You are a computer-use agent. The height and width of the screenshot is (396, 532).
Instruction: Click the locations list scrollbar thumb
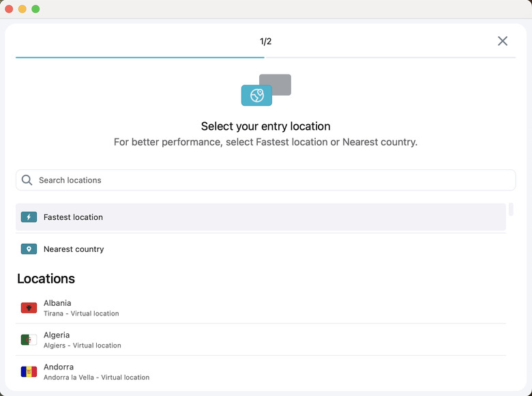[x=512, y=209]
